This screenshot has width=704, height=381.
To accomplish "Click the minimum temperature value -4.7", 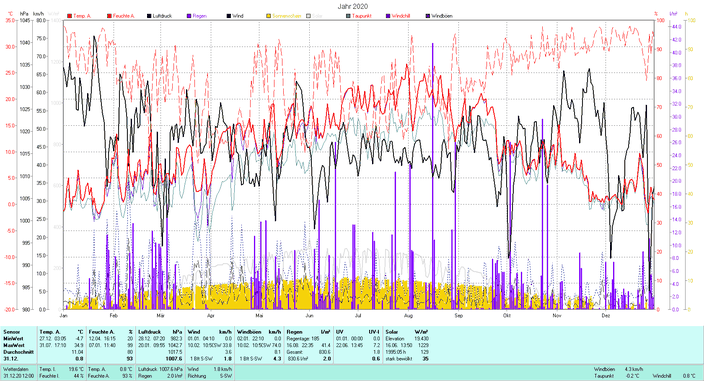I will pos(79,338).
